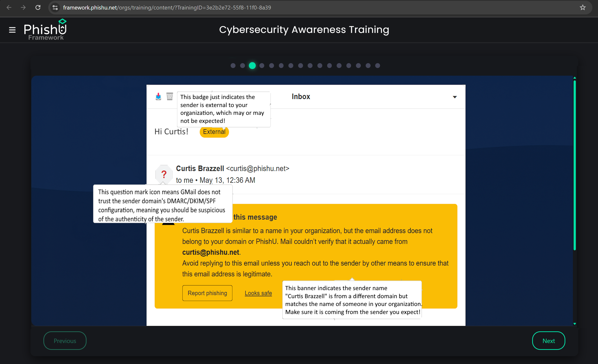
Task: Jump to the seventh slide progress dot
Action: (x=291, y=66)
